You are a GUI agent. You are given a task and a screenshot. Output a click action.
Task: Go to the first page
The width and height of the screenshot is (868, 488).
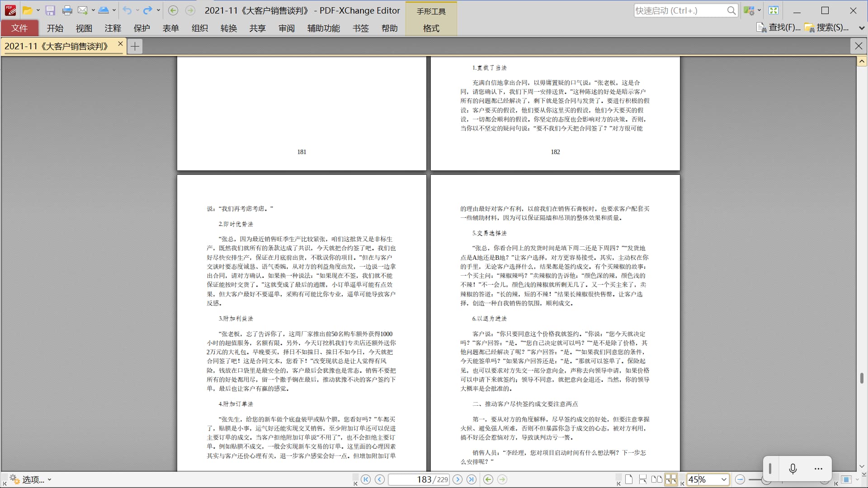point(366,479)
